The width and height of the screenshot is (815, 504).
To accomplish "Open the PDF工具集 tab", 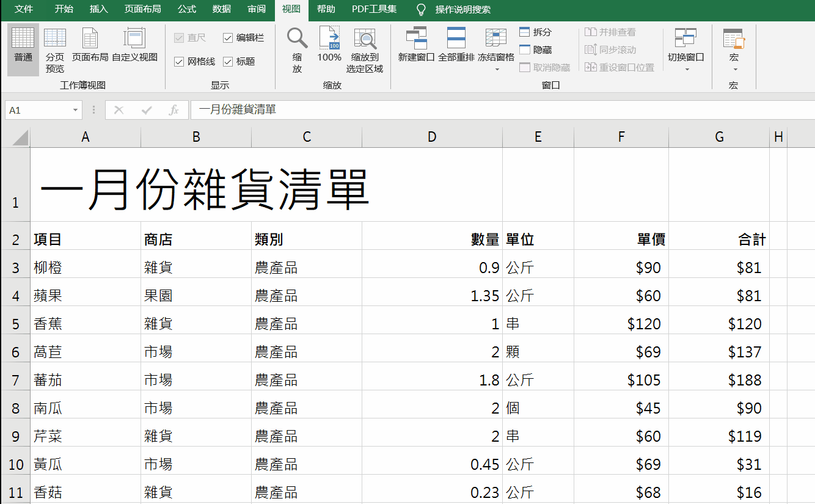I will pos(374,9).
